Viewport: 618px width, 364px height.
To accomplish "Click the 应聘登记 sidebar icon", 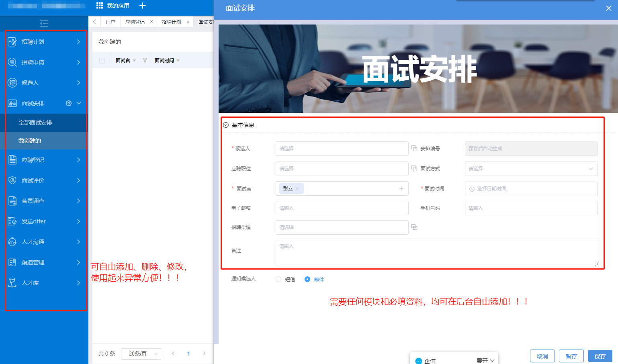I will pyautogui.click(x=12, y=160).
